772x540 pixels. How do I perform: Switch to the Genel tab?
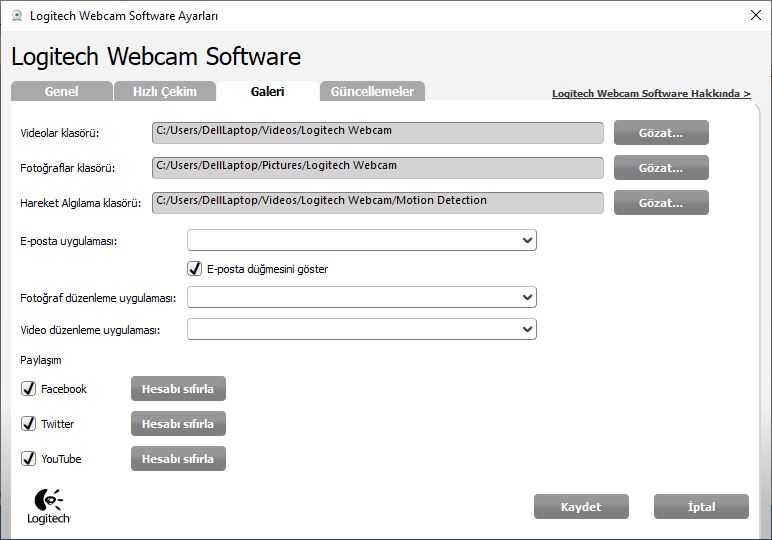(x=62, y=91)
